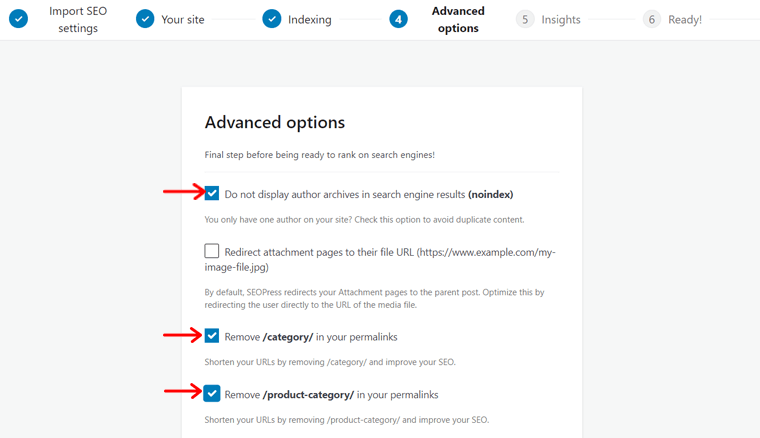Uncheck Remove /category/ in permalinks checkbox
Image resolution: width=760 pixels, height=438 pixels.
[212, 336]
